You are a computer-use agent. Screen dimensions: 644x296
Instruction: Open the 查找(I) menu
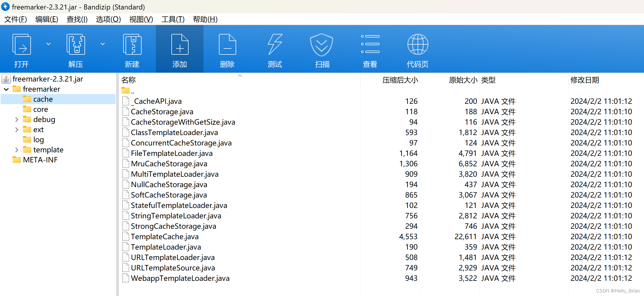click(x=77, y=19)
